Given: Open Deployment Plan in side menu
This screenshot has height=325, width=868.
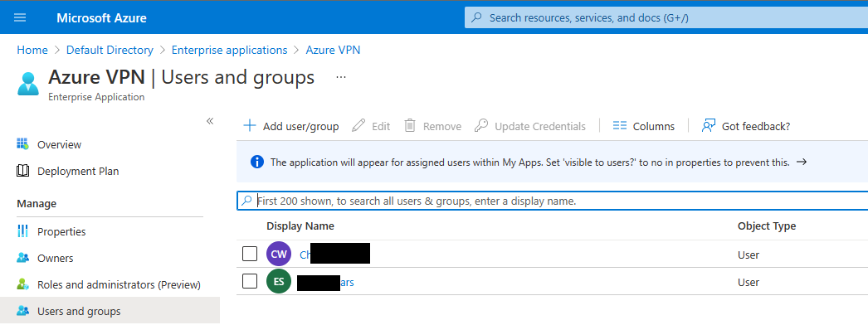Looking at the screenshot, I should (x=78, y=172).
